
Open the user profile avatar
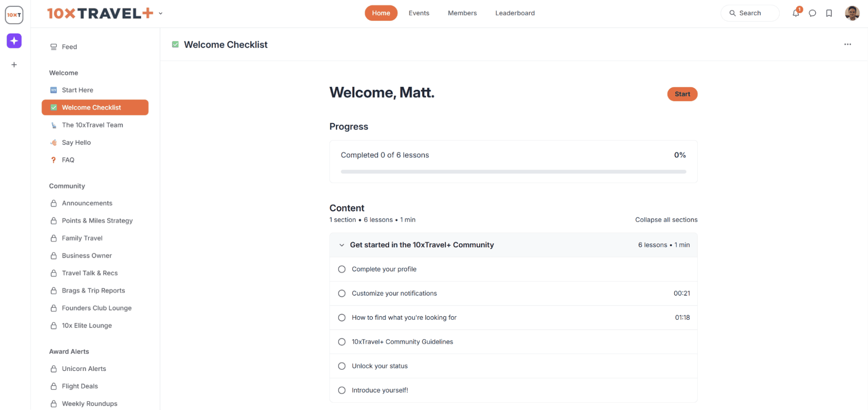tap(852, 13)
